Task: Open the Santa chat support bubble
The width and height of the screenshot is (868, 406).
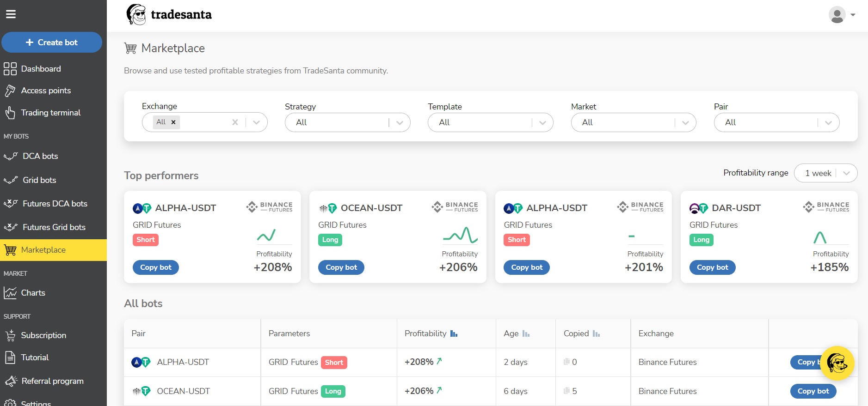Action: 837,363
